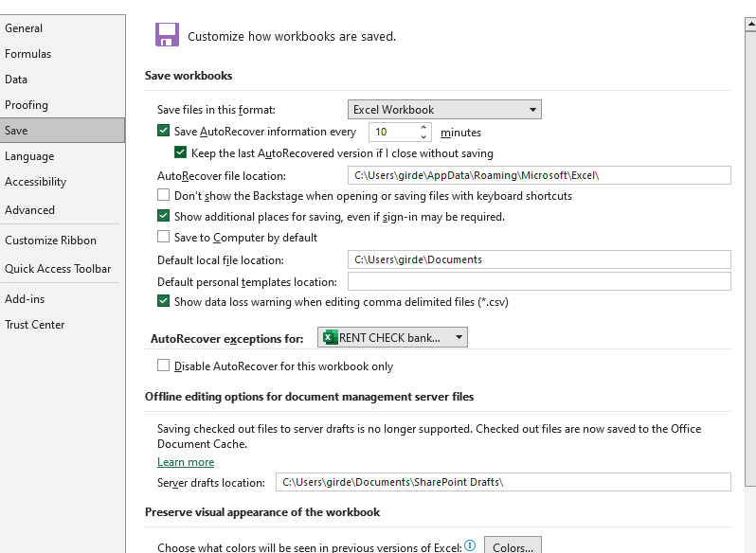Image resolution: width=756 pixels, height=553 pixels.
Task: Open the Add-ins category
Action: tap(63, 298)
